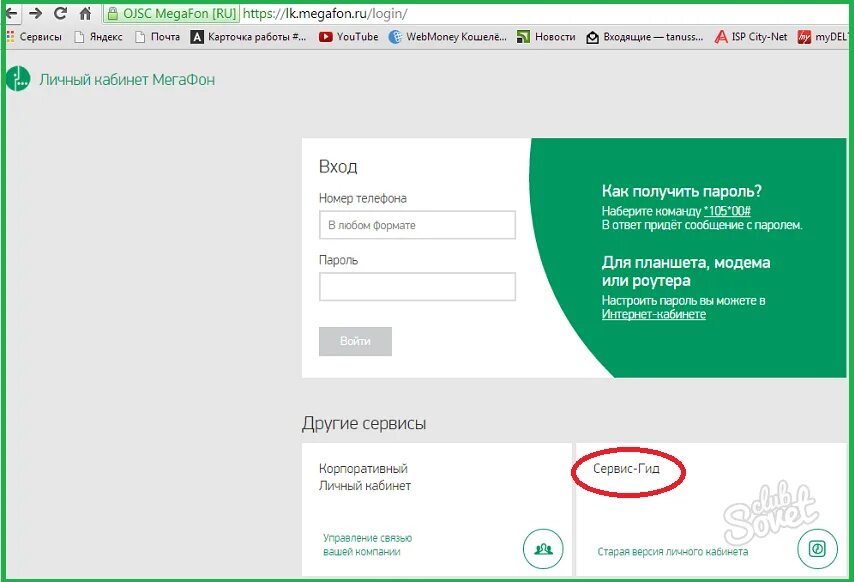Image resolution: width=854 pixels, height=582 pixels.
Task: Click the Сервис-Гид round icon
Action: [817, 549]
